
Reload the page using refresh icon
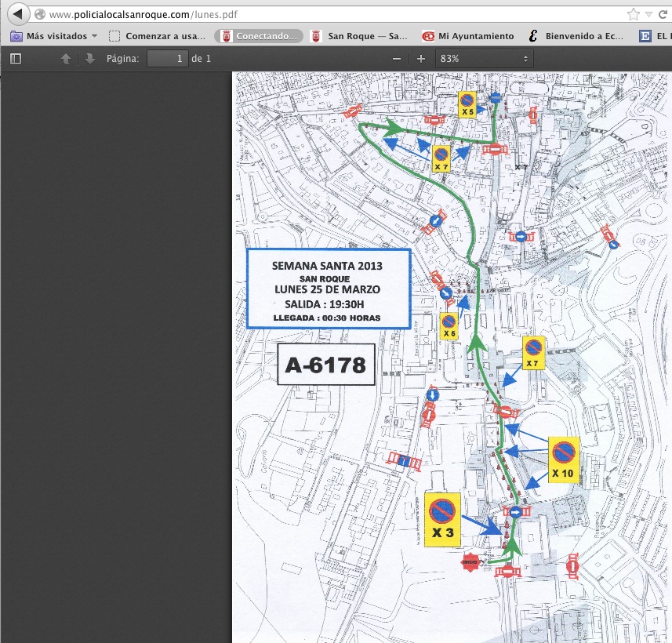click(662, 15)
